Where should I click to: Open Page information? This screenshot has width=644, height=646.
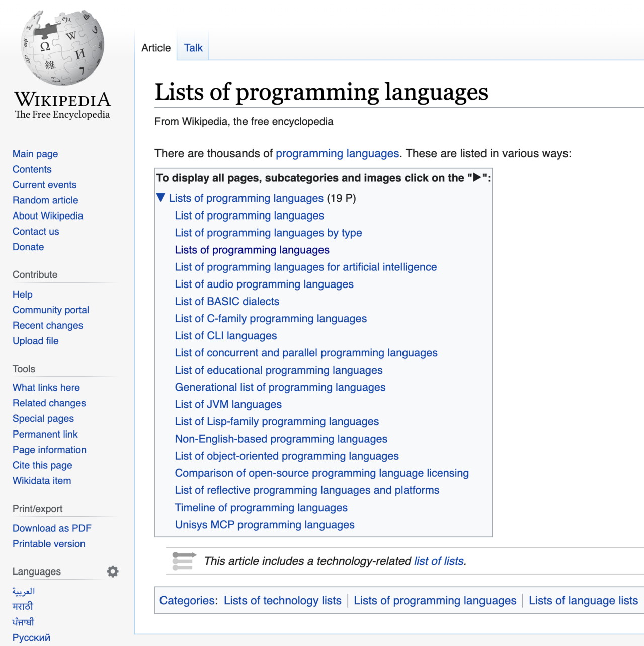click(x=49, y=450)
